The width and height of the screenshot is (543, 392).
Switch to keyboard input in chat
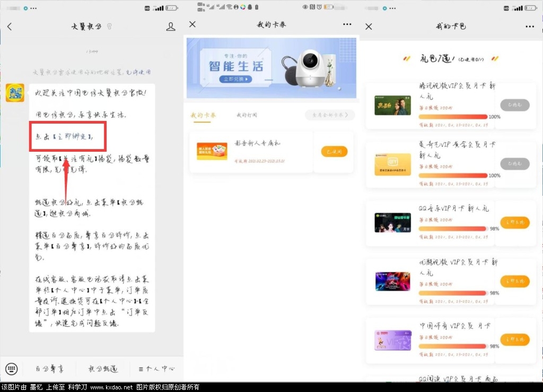click(12, 369)
